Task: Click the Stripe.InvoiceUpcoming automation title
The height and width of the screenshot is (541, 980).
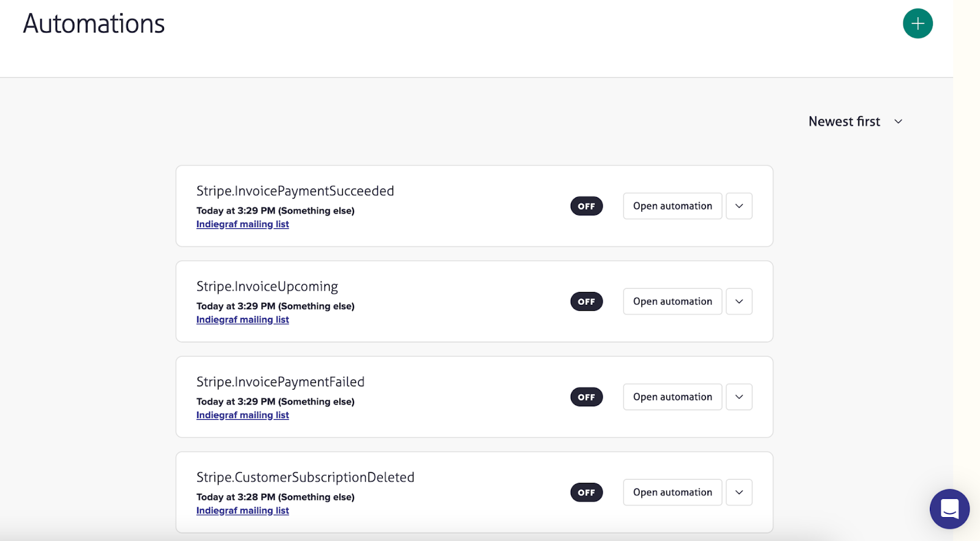Action: (x=267, y=286)
